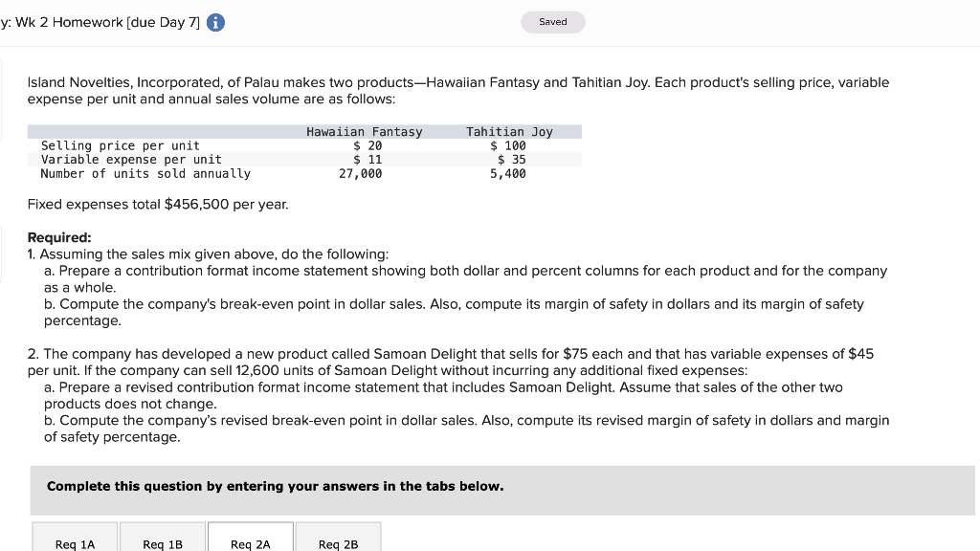Click the Complete this question instruction banner
Viewport: 980px width, 551px height.
pos(275,486)
